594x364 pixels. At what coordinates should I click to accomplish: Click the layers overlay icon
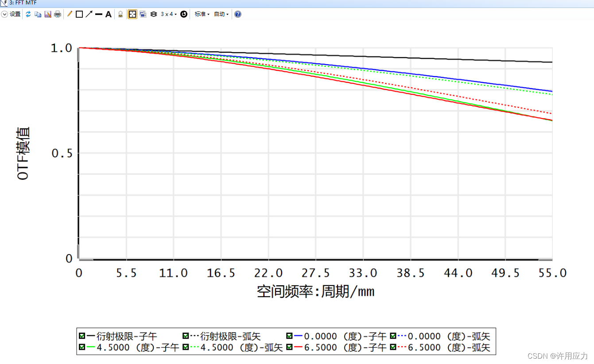pos(153,14)
